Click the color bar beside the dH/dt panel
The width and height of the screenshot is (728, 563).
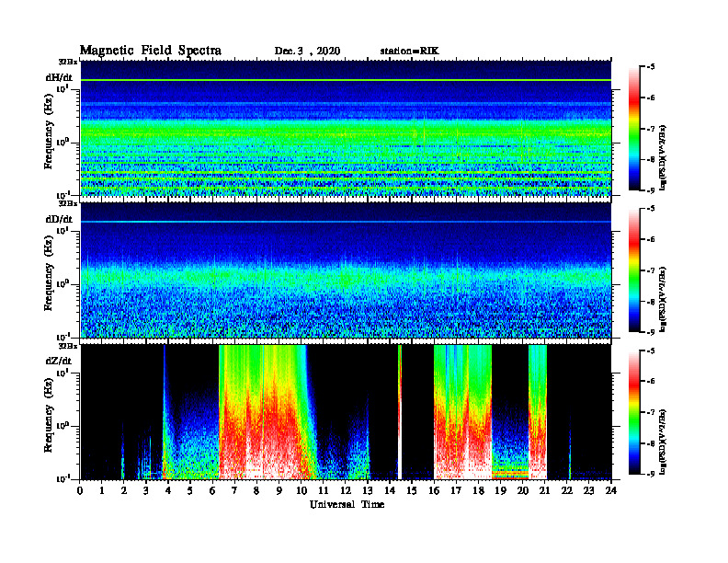coord(634,129)
